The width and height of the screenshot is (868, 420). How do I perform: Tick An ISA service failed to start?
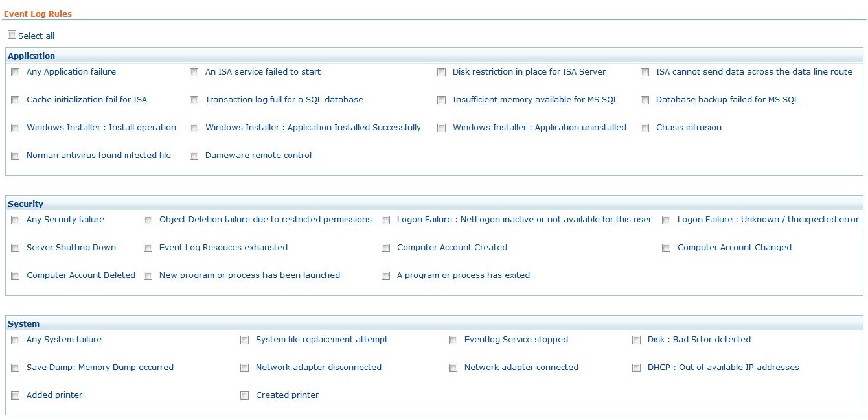(x=194, y=73)
